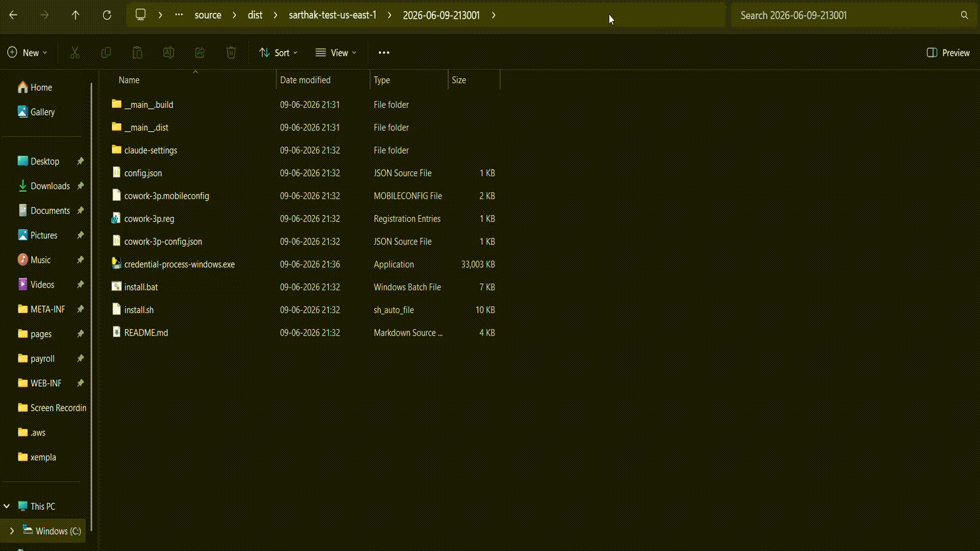The height and width of the screenshot is (551, 980).
Task: Open pinned Music folder
Action: [40, 260]
